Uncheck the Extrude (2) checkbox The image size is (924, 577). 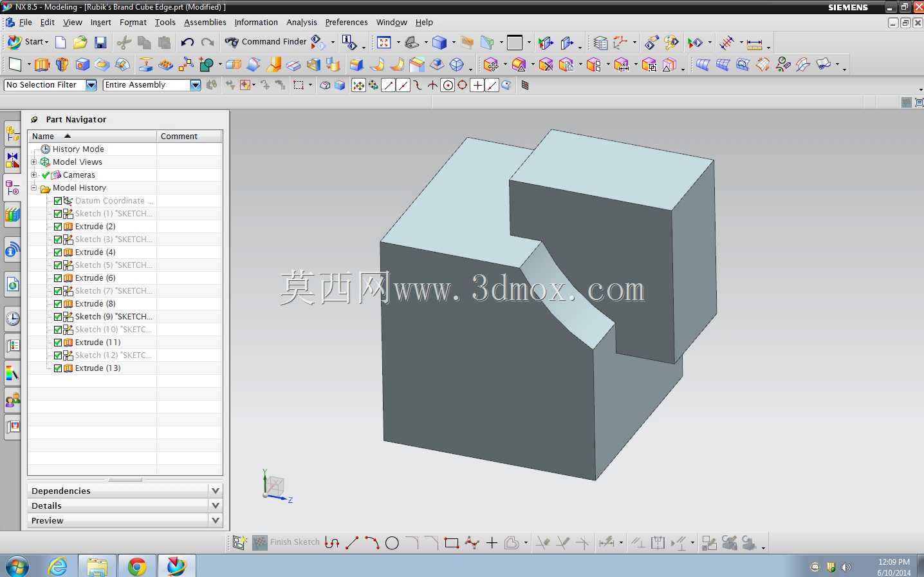(x=58, y=227)
